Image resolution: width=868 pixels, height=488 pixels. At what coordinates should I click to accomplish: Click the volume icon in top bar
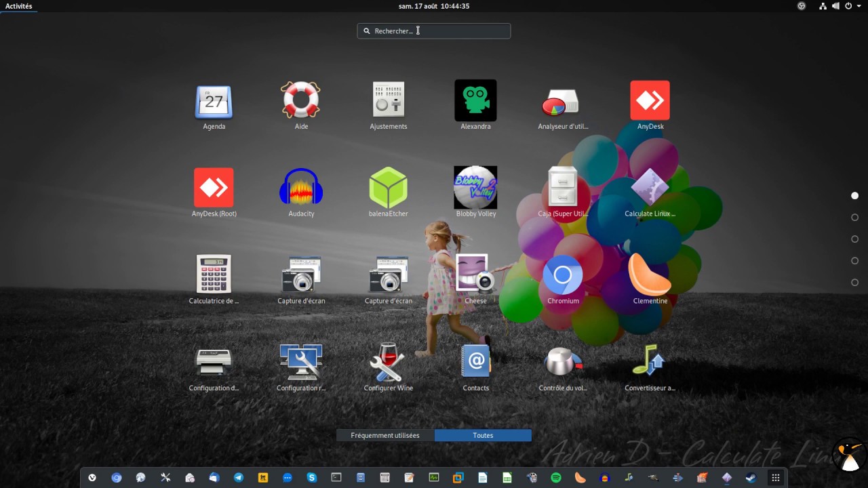tap(836, 6)
